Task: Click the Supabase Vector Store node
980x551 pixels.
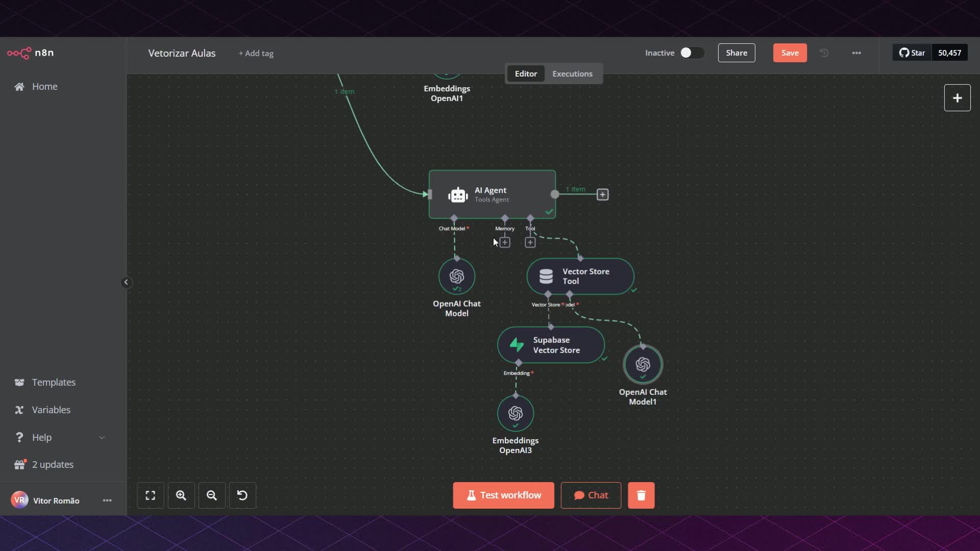Action: [551, 345]
